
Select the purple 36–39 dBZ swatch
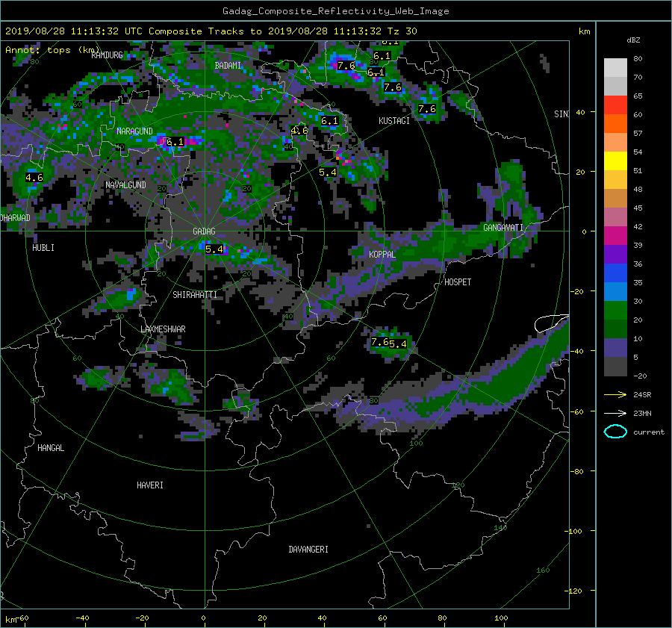615,254
